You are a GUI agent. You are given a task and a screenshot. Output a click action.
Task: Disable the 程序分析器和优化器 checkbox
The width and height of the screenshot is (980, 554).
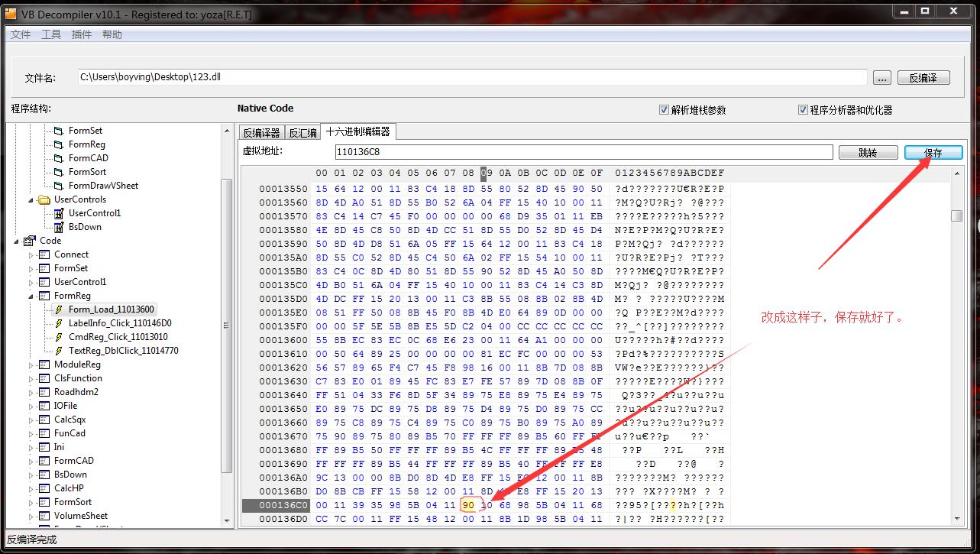[803, 109]
